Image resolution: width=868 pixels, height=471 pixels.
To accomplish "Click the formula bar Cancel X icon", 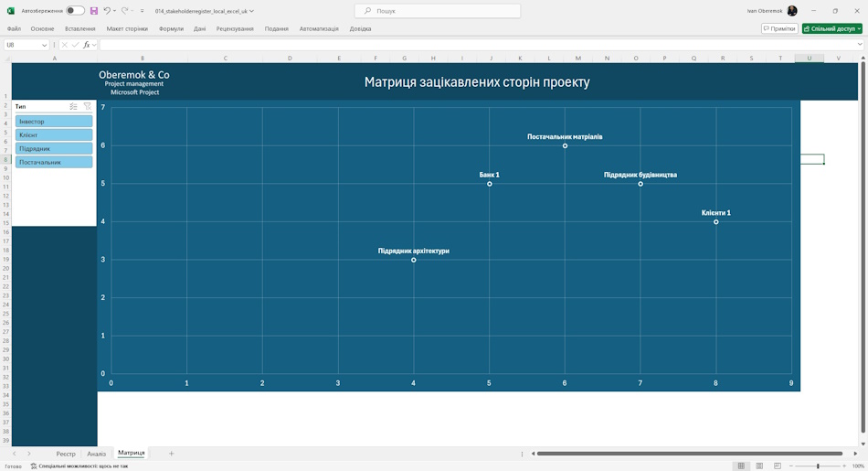I will 65,45.
